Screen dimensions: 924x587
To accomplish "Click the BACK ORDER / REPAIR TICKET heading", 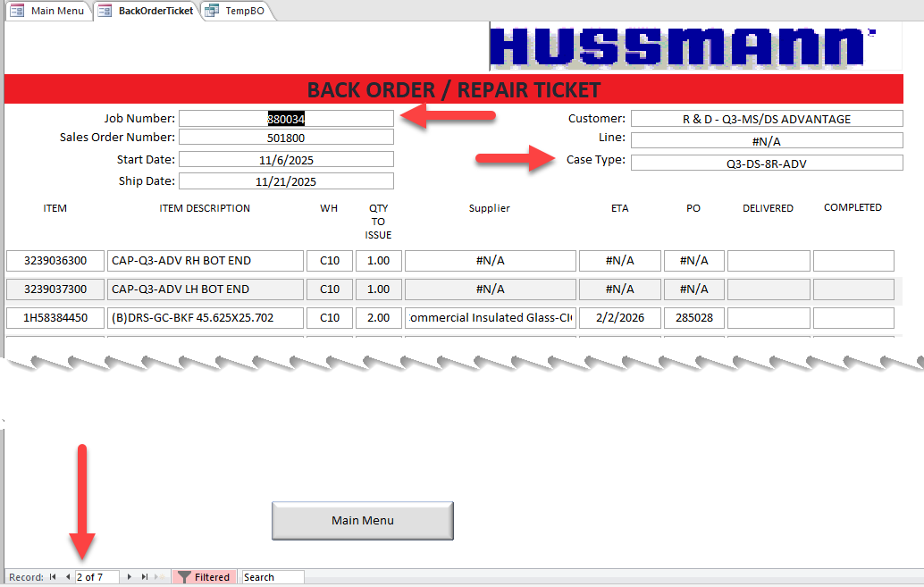I will click(454, 89).
